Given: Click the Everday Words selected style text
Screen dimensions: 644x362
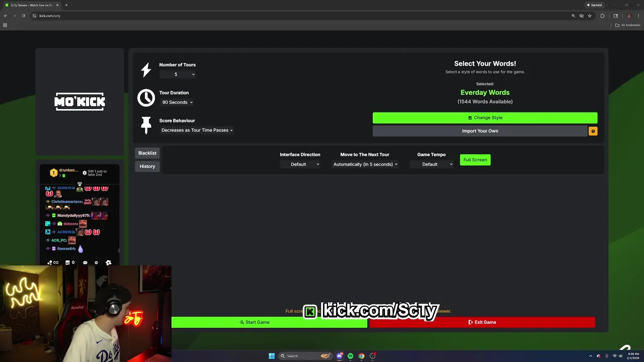Looking at the screenshot, I should point(485,93).
